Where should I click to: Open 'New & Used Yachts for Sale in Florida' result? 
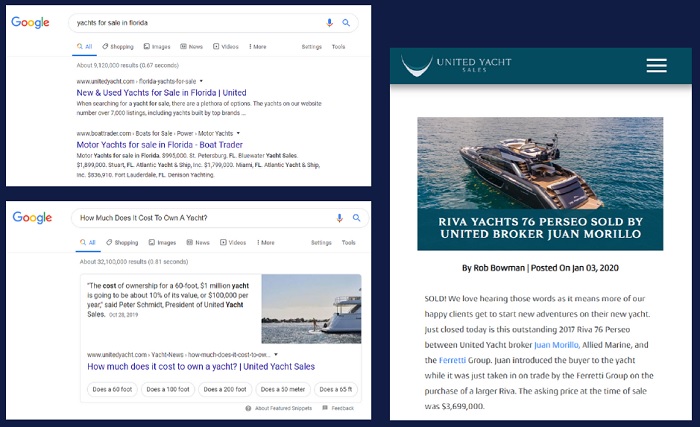coord(161,92)
